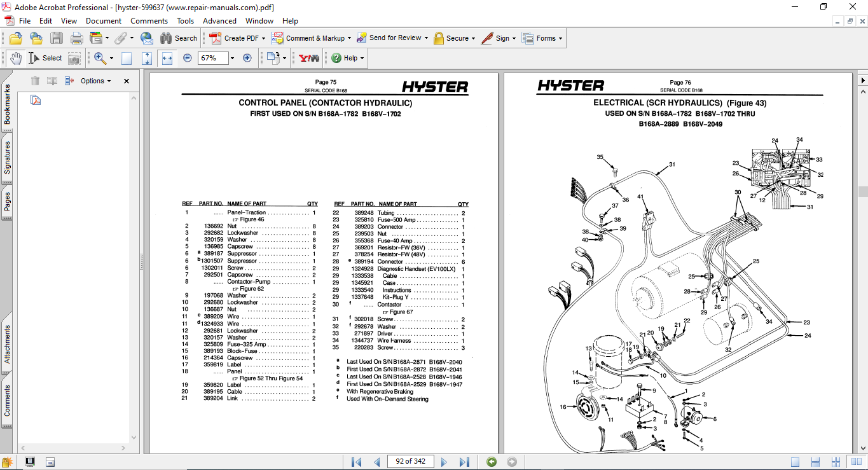This screenshot has height=470, width=868.
Task: Switch to the Pages side tab
Action: pos(7,202)
